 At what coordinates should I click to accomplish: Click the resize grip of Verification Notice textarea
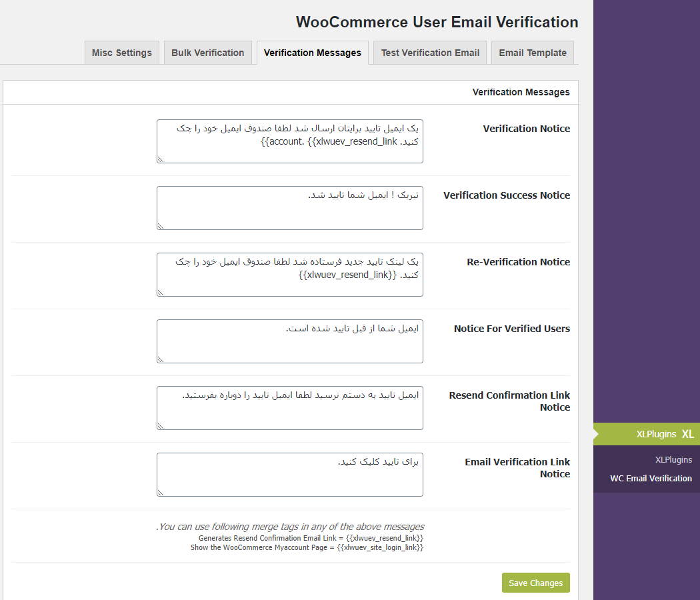[161, 159]
